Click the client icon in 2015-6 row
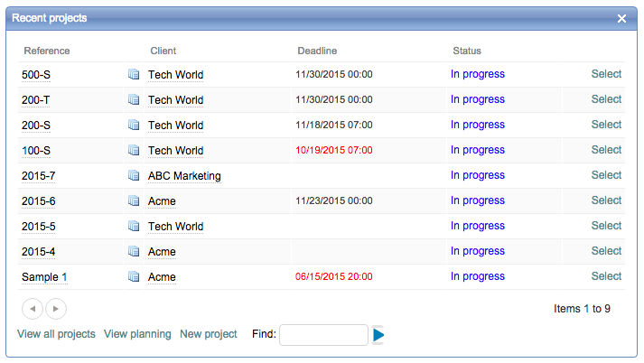The height and width of the screenshot is (363, 644). pyautogui.click(x=134, y=201)
